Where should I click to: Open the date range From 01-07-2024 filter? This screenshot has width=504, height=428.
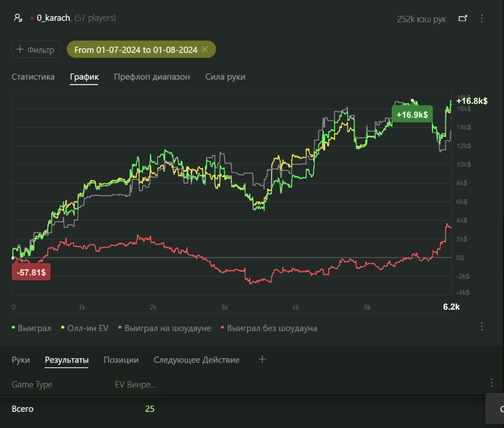(x=135, y=49)
